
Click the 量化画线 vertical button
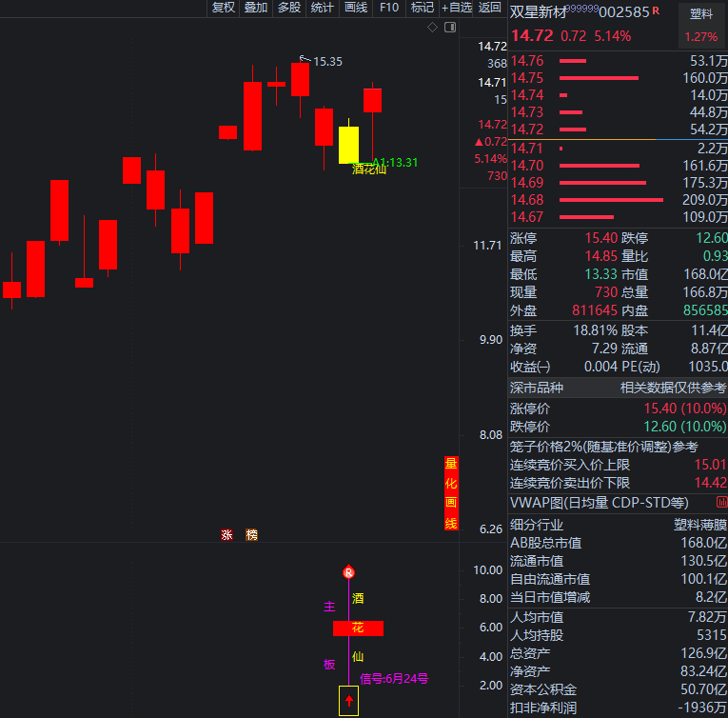coord(451,493)
